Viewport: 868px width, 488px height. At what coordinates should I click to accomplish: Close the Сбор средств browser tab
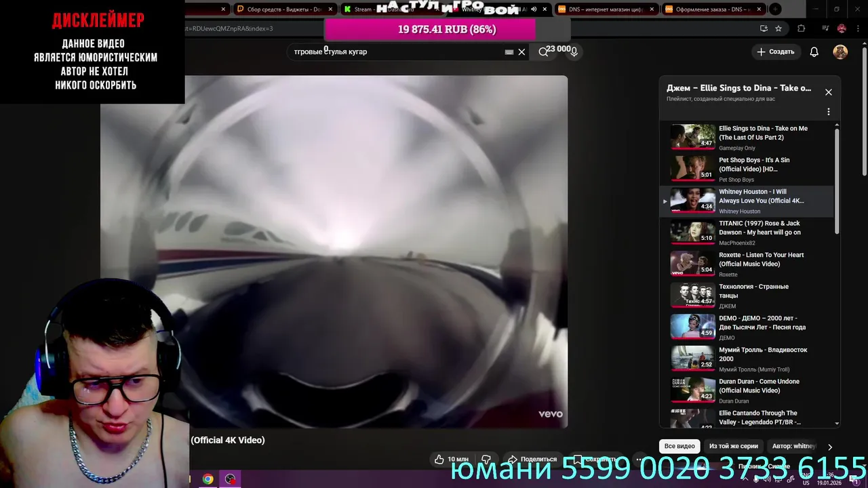click(330, 9)
